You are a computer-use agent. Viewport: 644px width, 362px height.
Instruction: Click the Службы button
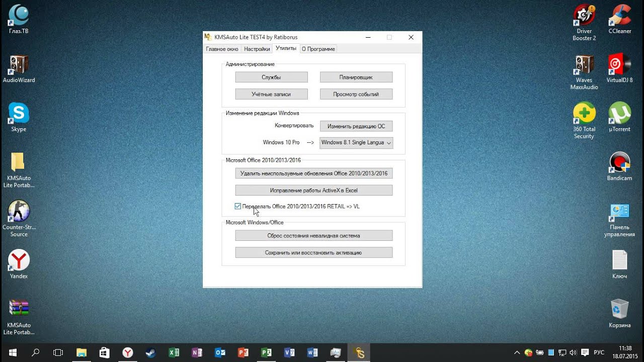pyautogui.click(x=271, y=77)
